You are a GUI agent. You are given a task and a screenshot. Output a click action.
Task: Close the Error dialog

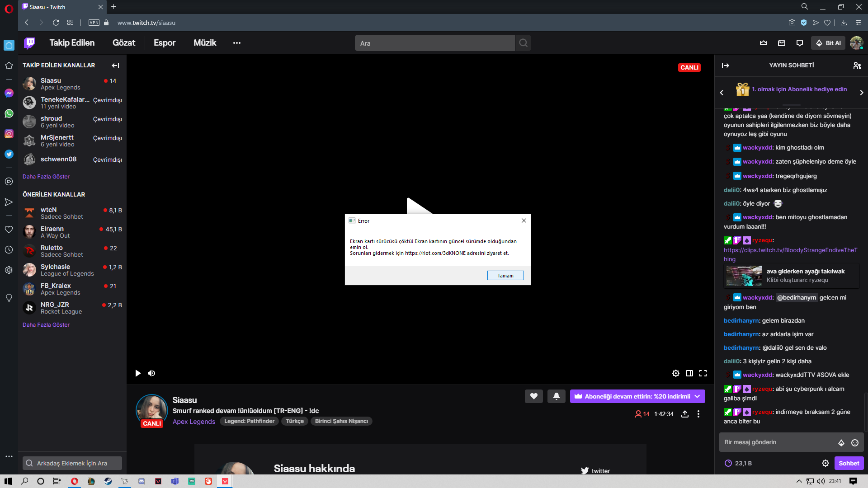tap(524, 221)
